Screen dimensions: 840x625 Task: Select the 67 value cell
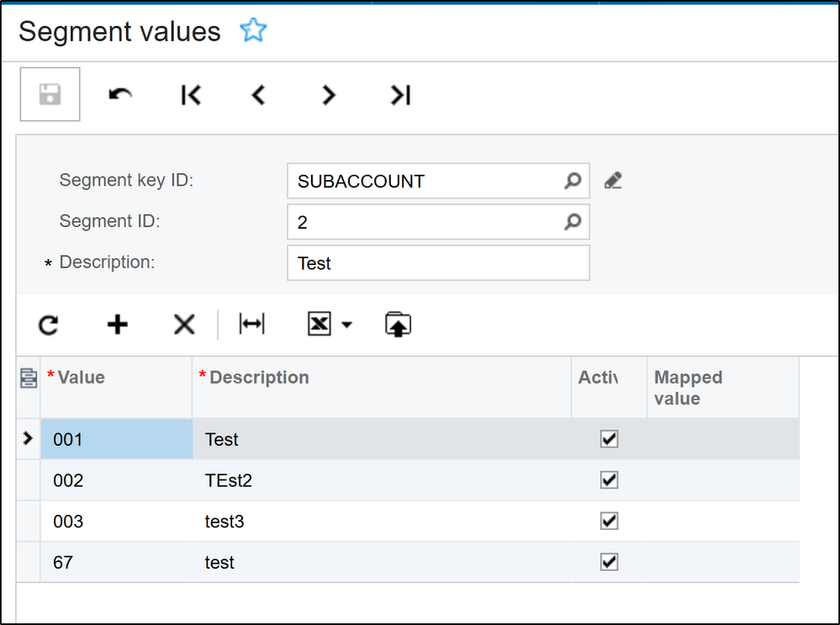point(116,562)
